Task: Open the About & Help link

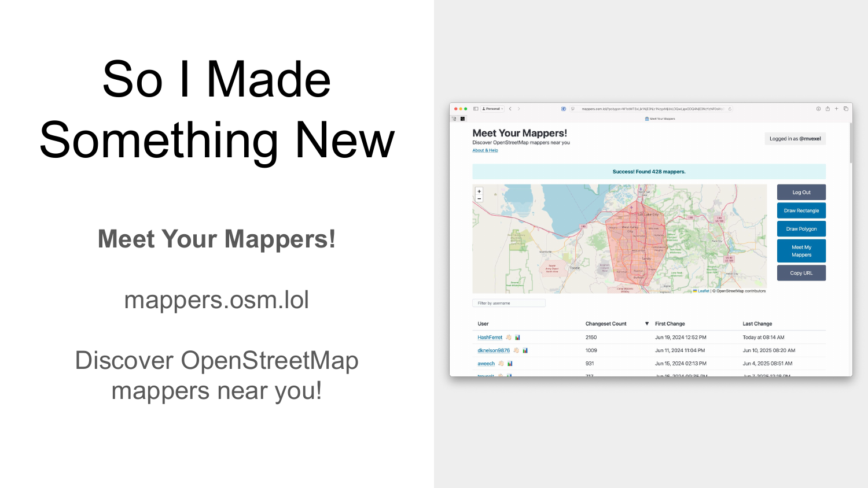Action: point(485,150)
